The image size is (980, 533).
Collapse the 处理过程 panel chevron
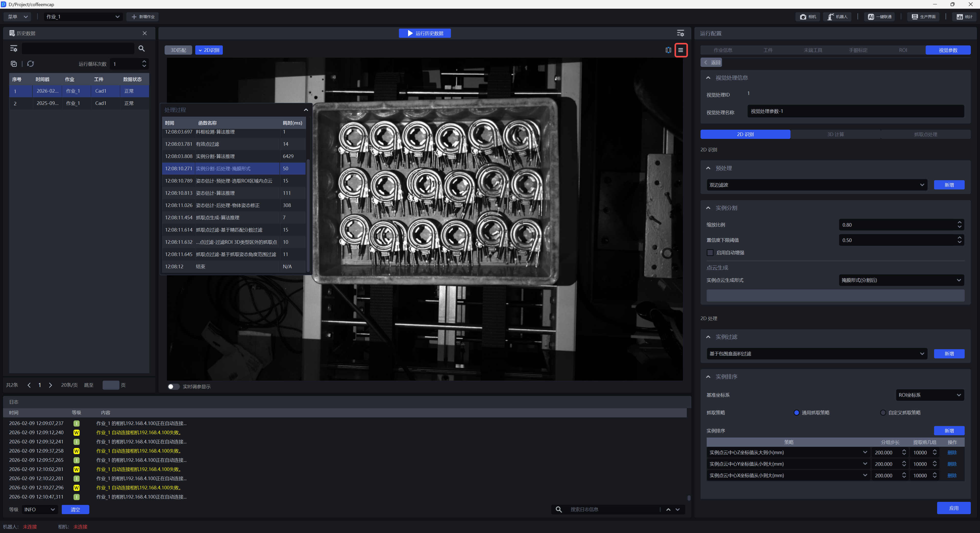coord(306,110)
